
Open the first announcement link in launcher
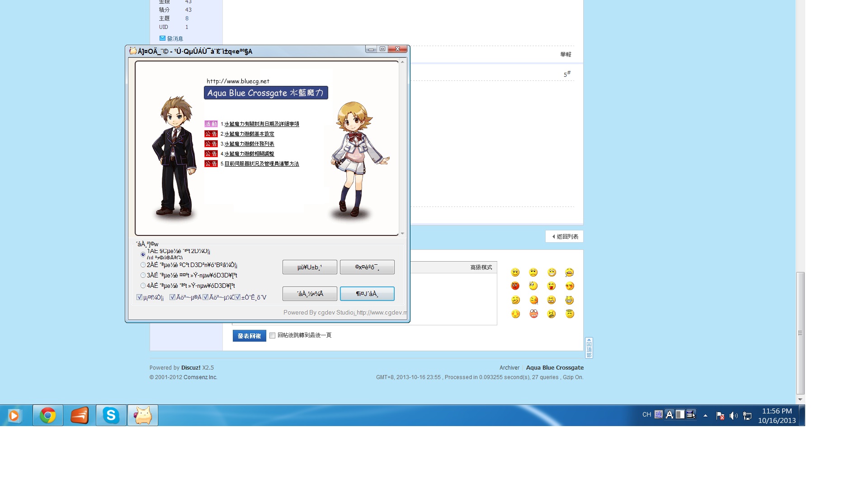click(x=262, y=124)
